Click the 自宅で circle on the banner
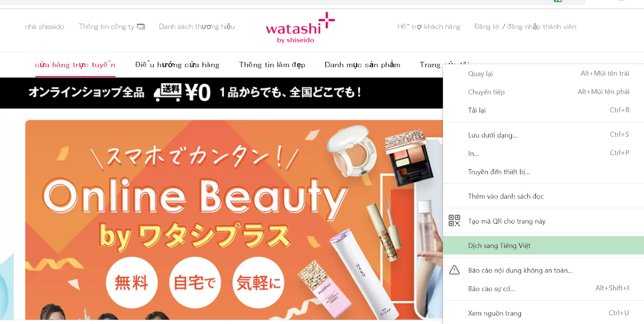Screen dimensions: 644x324 point(195,283)
